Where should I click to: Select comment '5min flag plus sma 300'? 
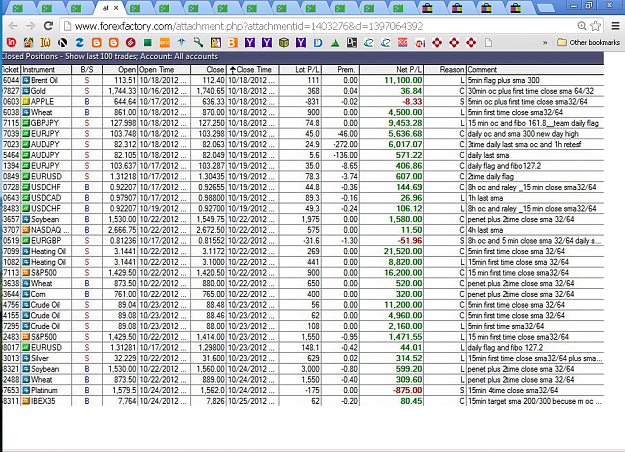click(x=503, y=80)
